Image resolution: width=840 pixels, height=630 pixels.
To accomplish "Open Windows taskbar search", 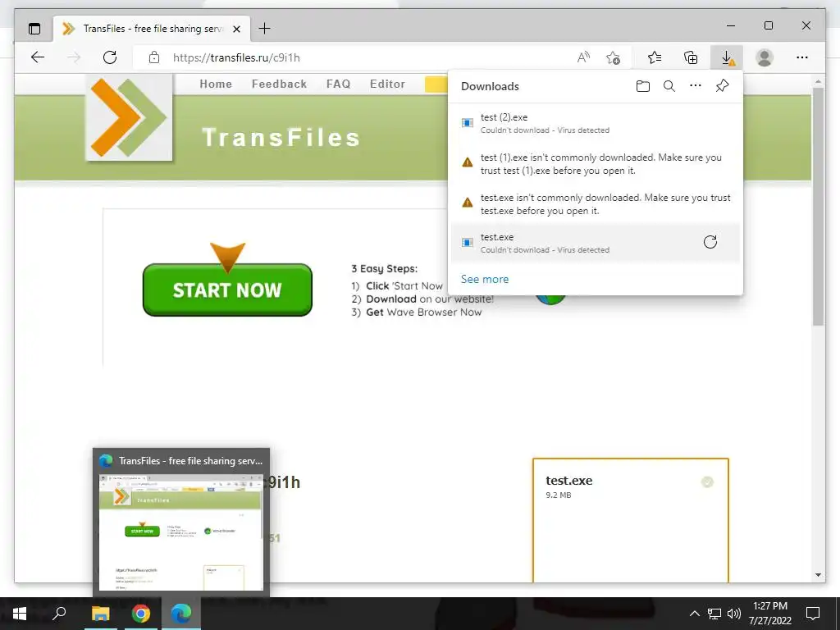I will [x=59, y=614].
